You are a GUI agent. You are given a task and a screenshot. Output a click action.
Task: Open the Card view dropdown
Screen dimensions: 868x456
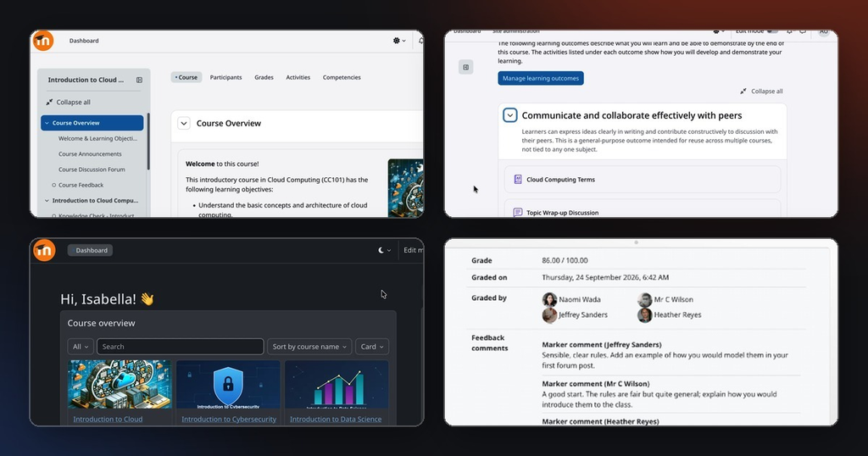(x=372, y=347)
